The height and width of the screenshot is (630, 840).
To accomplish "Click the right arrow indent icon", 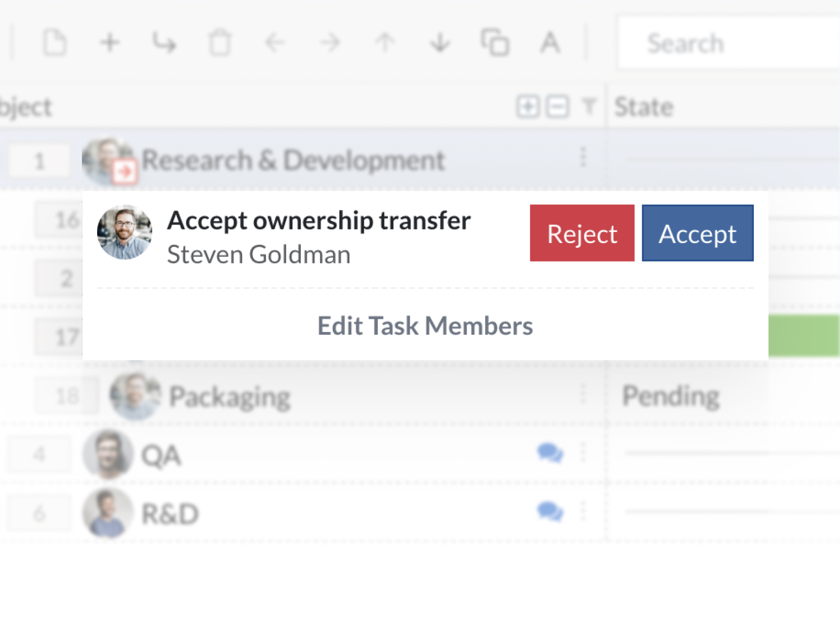I will (330, 43).
